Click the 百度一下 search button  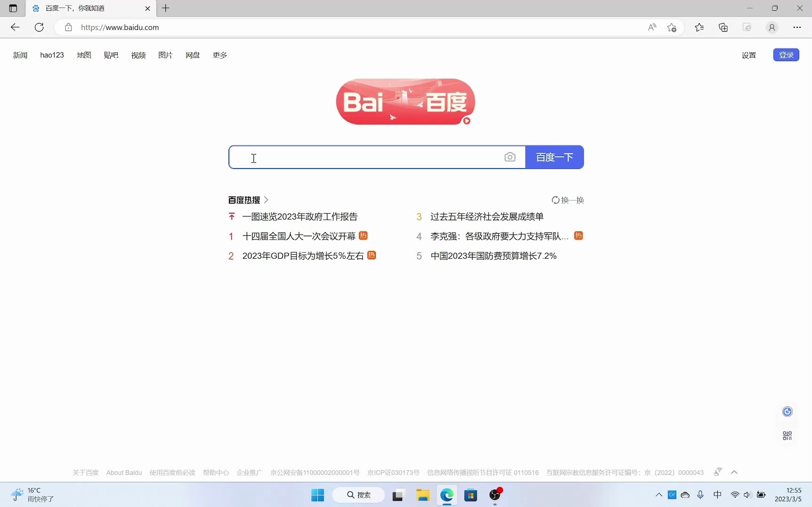pyautogui.click(x=555, y=157)
